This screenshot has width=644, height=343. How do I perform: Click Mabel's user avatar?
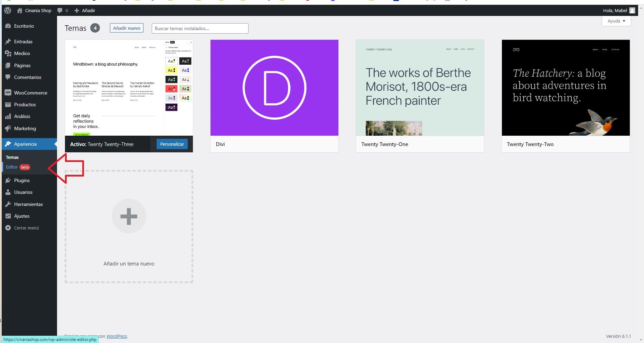coord(632,10)
